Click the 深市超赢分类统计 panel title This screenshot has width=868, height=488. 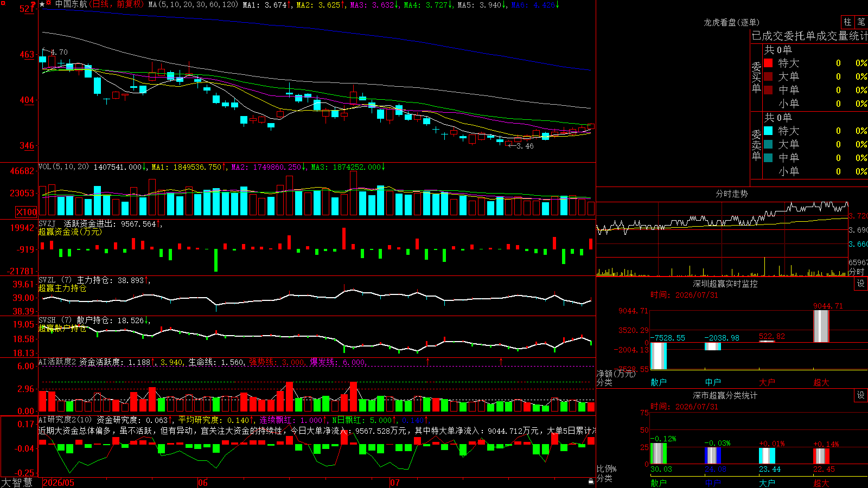point(725,395)
